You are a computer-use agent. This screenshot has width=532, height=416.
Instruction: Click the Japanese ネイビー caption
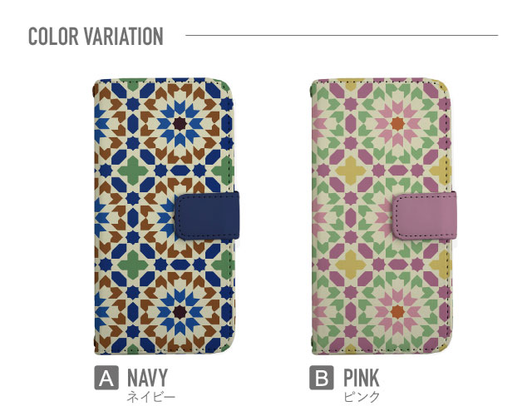tap(151, 397)
